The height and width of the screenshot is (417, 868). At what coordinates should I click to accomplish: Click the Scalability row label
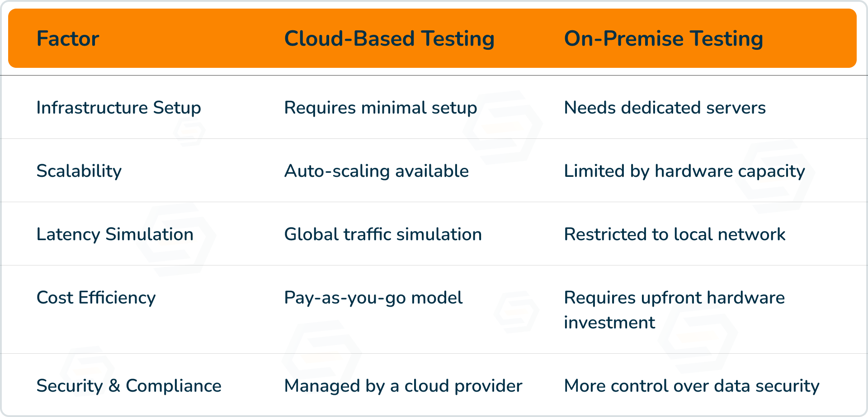point(79,171)
